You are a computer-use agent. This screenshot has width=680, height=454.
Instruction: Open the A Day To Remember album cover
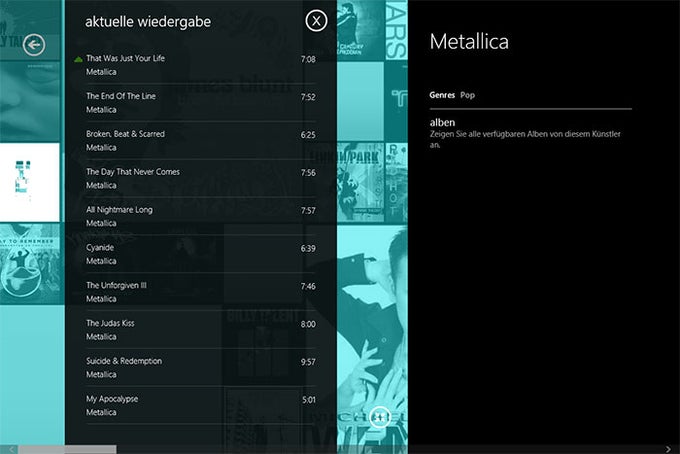(x=30, y=264)
